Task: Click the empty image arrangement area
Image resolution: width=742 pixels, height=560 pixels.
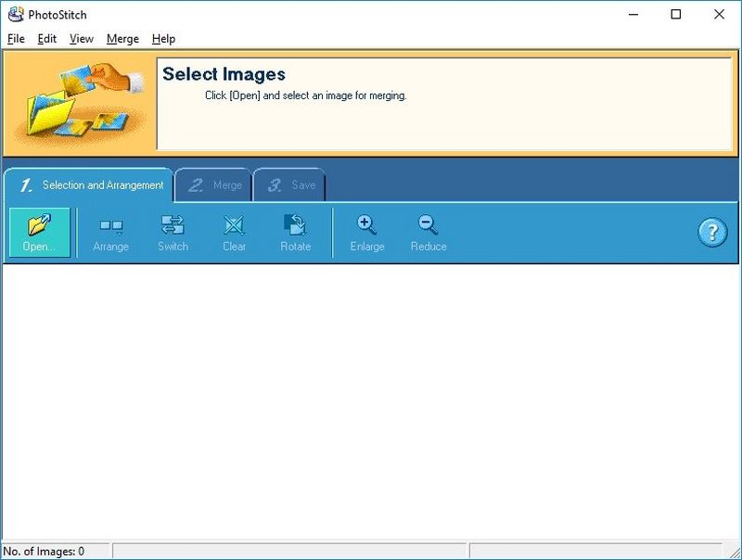Action: pos(371,399)
